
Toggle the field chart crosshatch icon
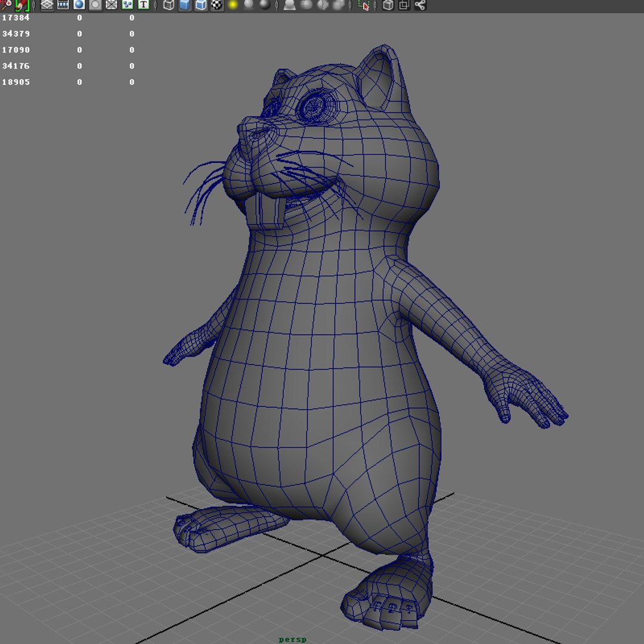[x=112, y=5]
